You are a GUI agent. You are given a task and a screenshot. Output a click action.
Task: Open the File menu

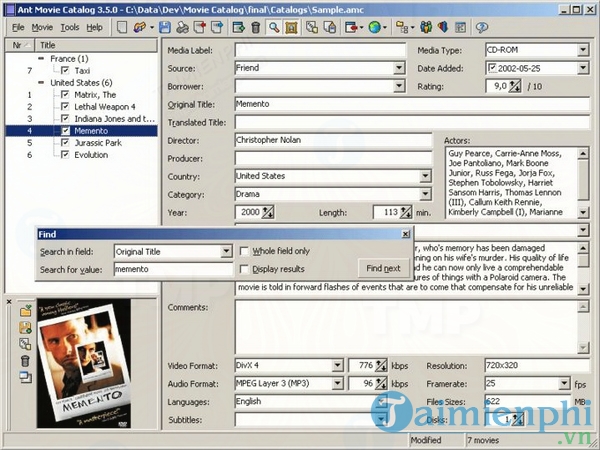18,28
